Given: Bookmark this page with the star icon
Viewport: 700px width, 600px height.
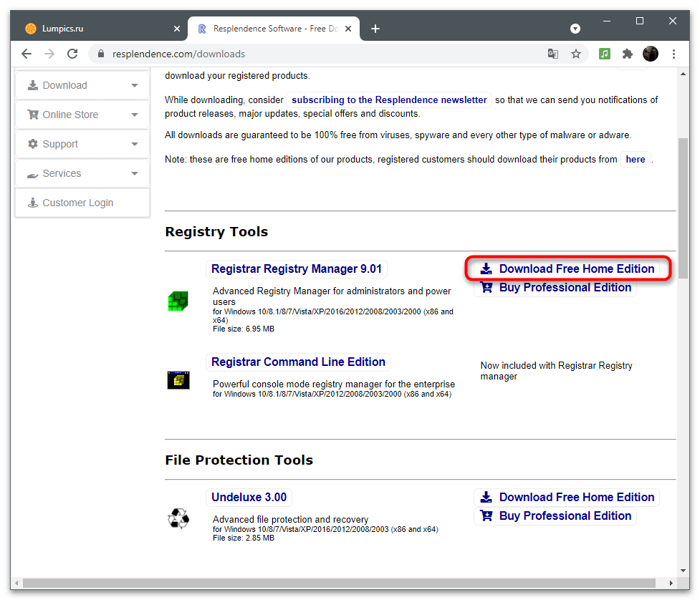Looking at the screenshot, I should click(x=576, y=54).
